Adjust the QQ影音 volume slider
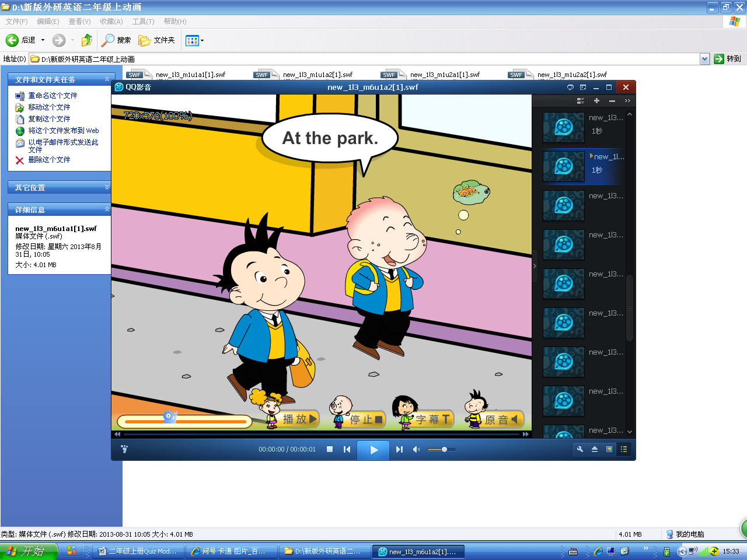 [441, 449]
